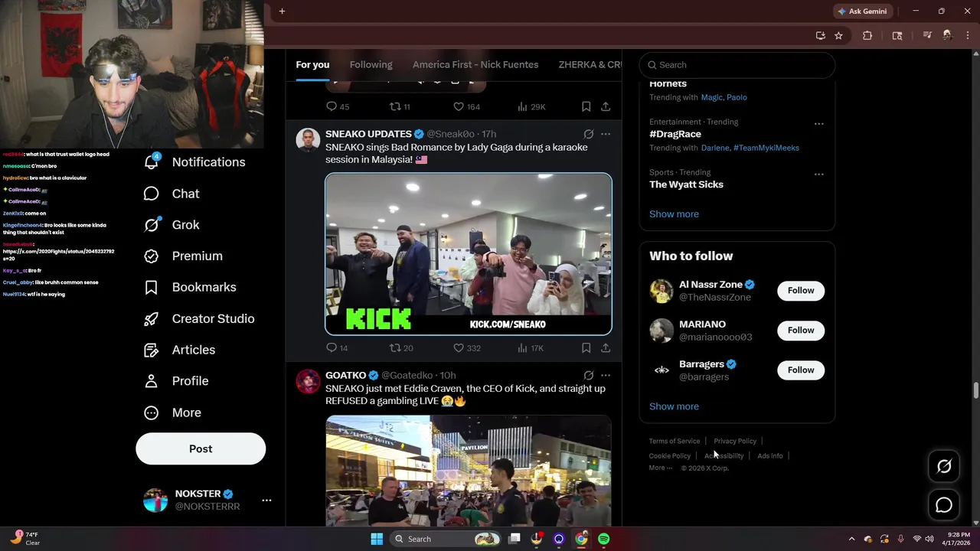Click the Post button
Screen dimensions: 980x551
tap(201, 448)
